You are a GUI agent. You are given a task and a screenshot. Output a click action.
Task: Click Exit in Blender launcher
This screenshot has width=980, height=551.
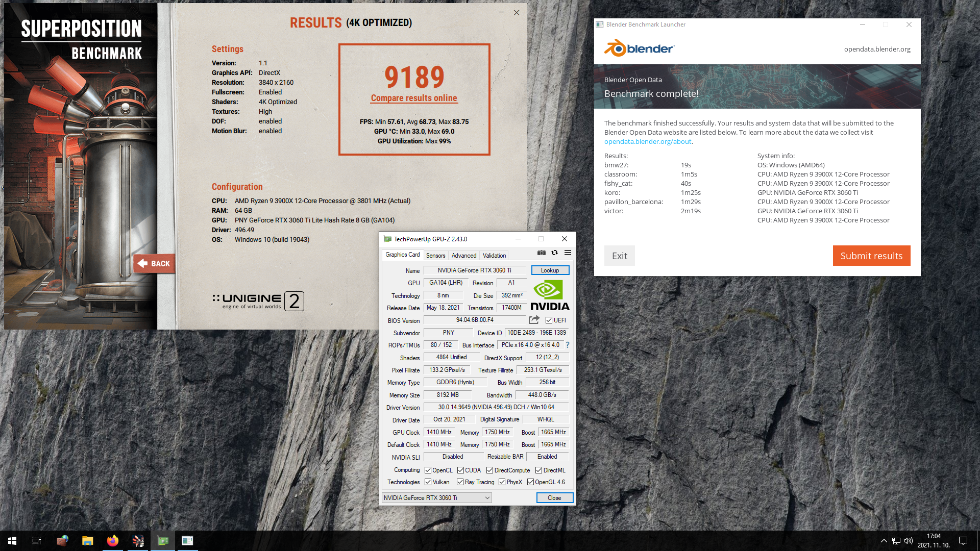619,256
